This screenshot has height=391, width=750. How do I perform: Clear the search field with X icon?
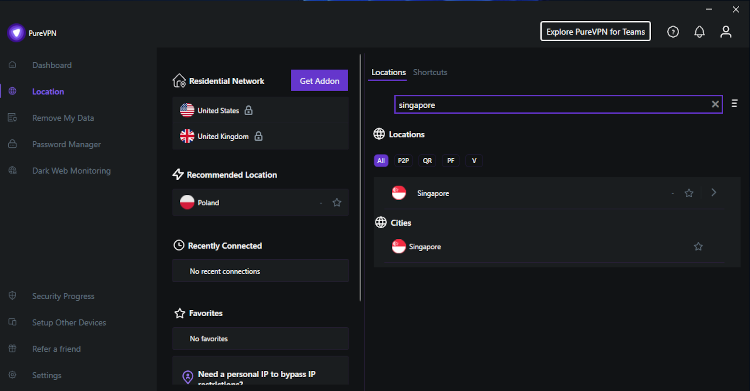pyautogui.click(x=715, y=104)
